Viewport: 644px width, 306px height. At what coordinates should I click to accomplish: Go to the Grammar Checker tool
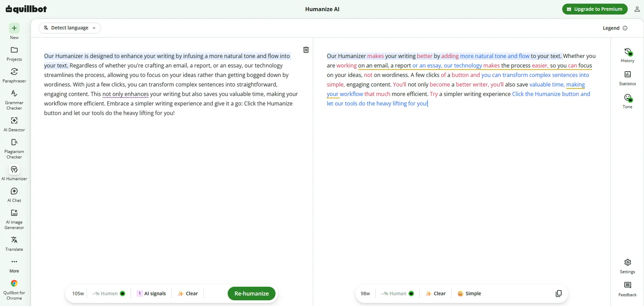point(14,99)
